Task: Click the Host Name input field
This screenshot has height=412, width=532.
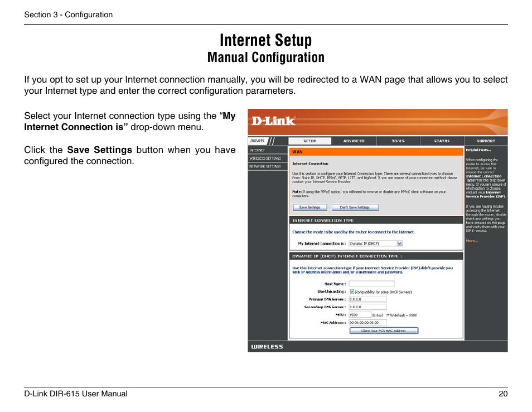Action: click(x=371, y=284)
